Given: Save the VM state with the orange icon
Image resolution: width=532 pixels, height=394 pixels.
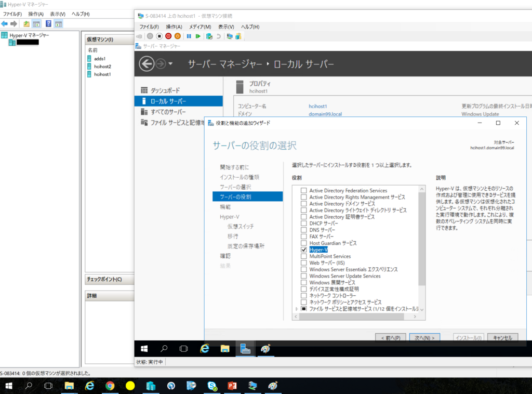Looking at the screenshot, I should click(x=178, y=36).
